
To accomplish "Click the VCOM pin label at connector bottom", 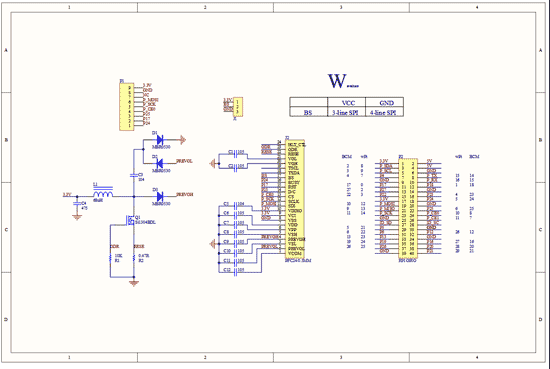I will [x=295, y=253].
